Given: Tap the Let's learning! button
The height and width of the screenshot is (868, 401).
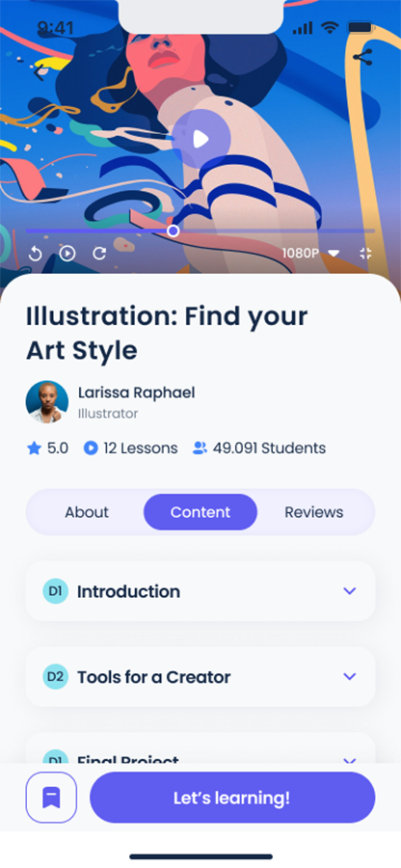Looking at the screenshot, I should coord(232,798).
